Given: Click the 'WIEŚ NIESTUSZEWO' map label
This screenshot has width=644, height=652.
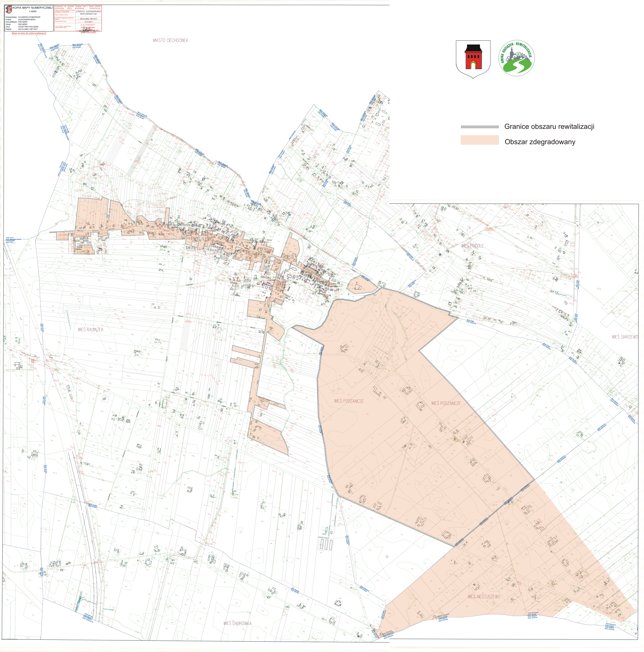Looking at the screenshot, I should click(484, 596).
